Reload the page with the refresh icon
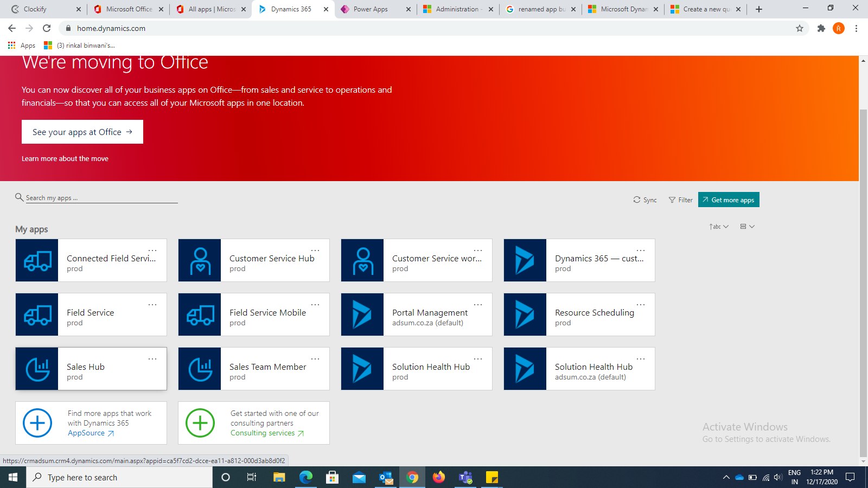The height and width of the screenshot is (488, 868). click(x=47, y=28)
